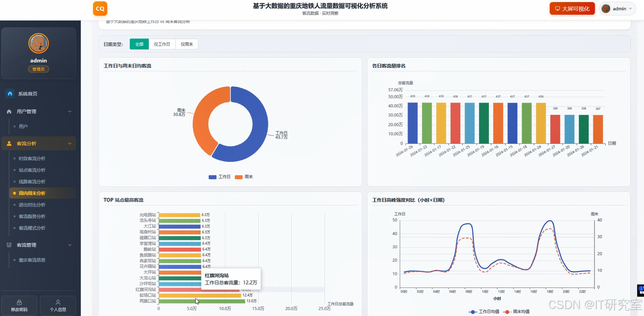Click the monitor icon in 大屏可视化 button

(558, 9)
